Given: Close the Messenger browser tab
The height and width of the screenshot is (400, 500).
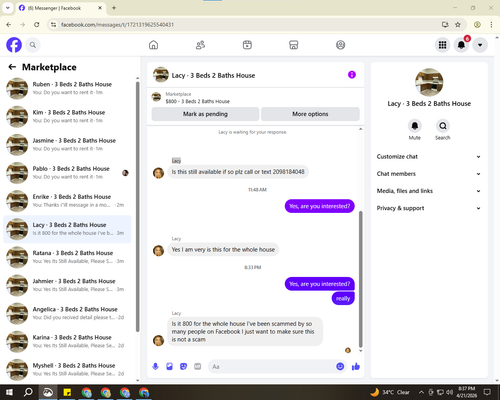Looking at the screenshot, I should [100, 8].
